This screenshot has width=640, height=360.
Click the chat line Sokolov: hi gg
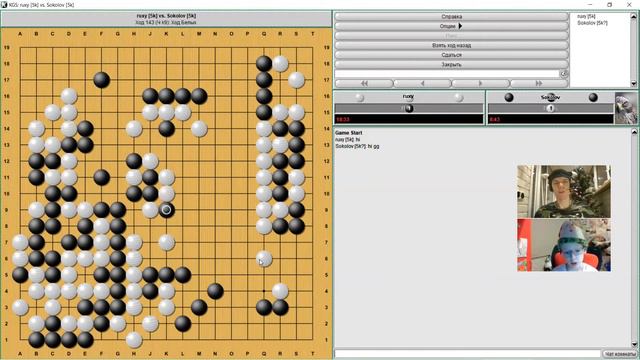click(x=357, y=146)
